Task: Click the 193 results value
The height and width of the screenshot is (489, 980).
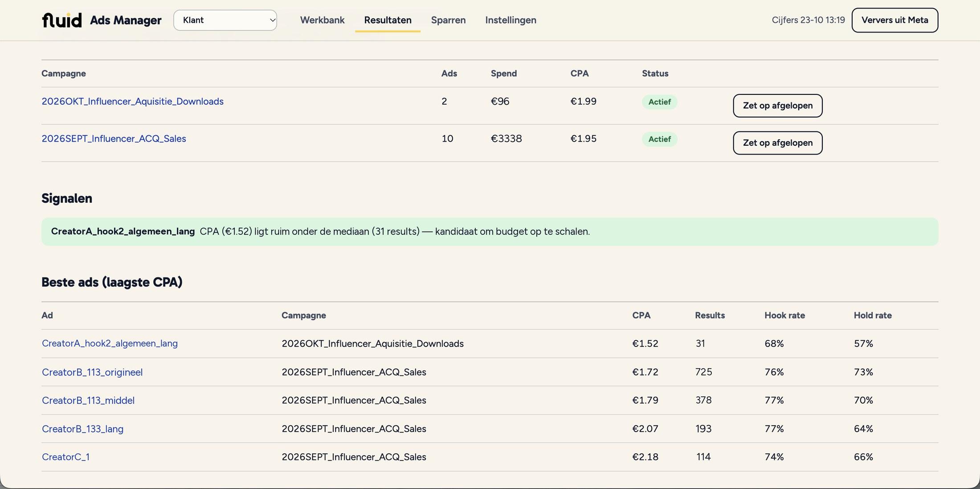Action: (703, 429)
